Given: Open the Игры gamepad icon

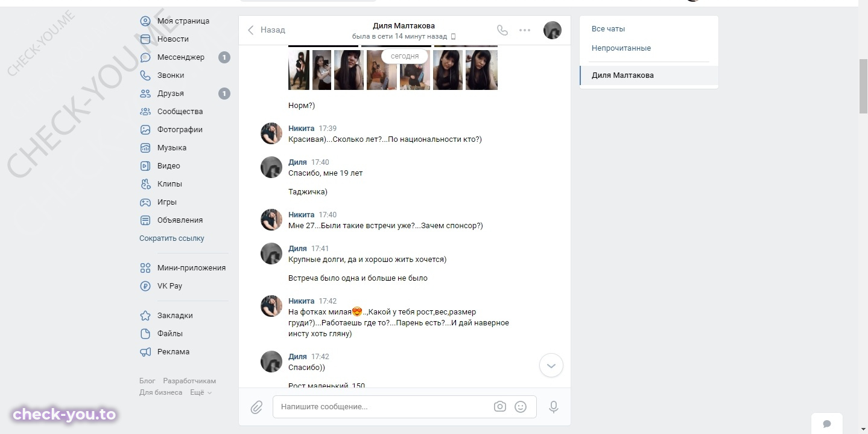Looking at the screenshot, I should pos(145,202).
